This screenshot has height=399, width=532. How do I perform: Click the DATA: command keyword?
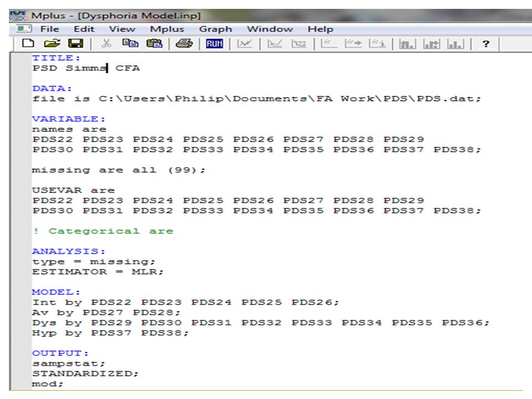pyautogui.click(x=52, y=88)
